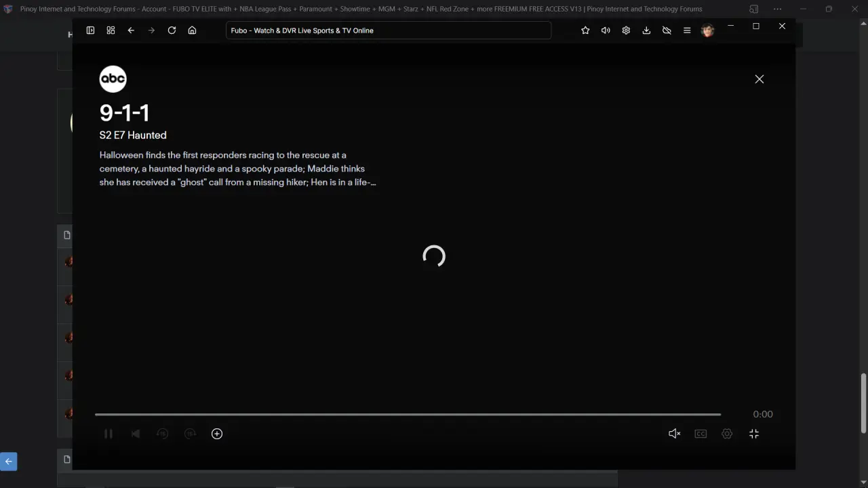The width and height of the screenshot is (868, 488).
Task: Maximize the Fubo browser window
Action: 756,26
